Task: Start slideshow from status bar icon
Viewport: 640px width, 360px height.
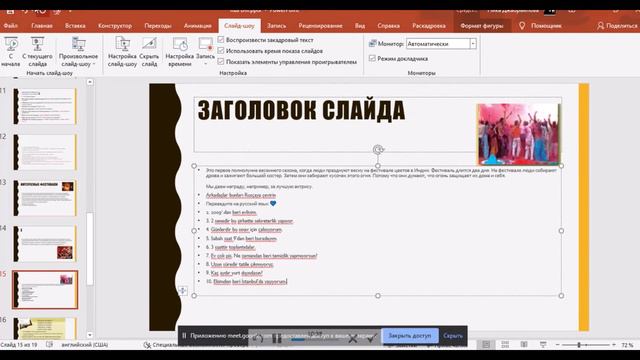Action: (543, 345)
